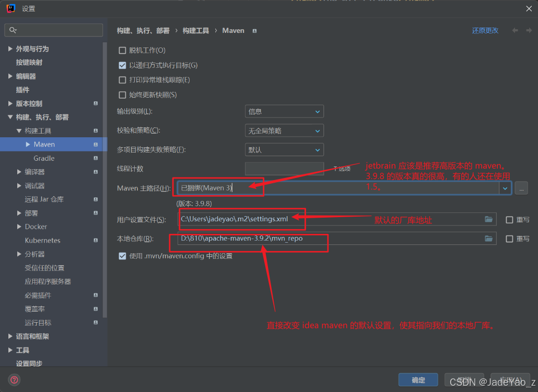Click project marker icon next to 构建工具

click(96, 130)
